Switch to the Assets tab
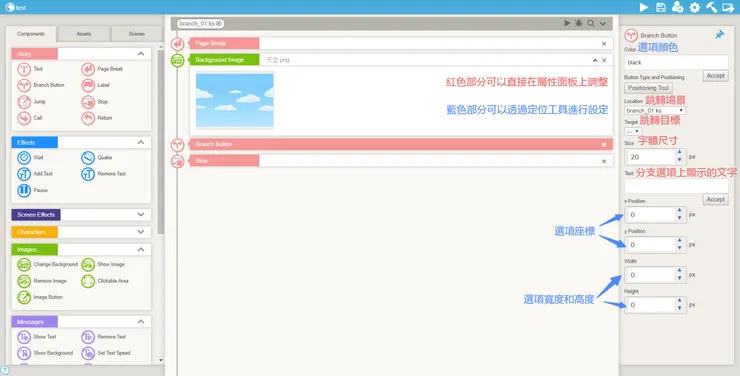Image resolution: width=740 pixels, height=376 pixels. point(84,34)
